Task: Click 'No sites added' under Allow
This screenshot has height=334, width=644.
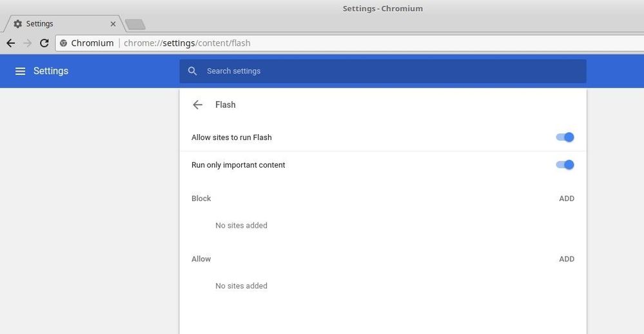Action: (x=242, y=286)
